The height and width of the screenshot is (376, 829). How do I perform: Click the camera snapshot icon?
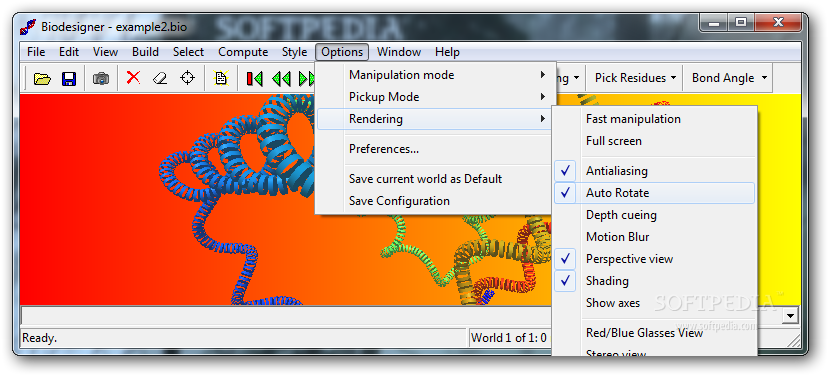click(x=100, y=79)
